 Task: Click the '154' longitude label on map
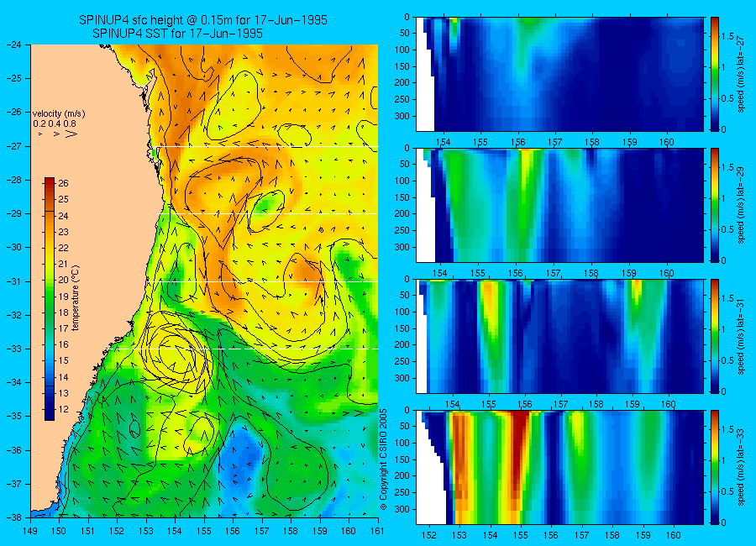pyautogui.click(x=175, y=531)
